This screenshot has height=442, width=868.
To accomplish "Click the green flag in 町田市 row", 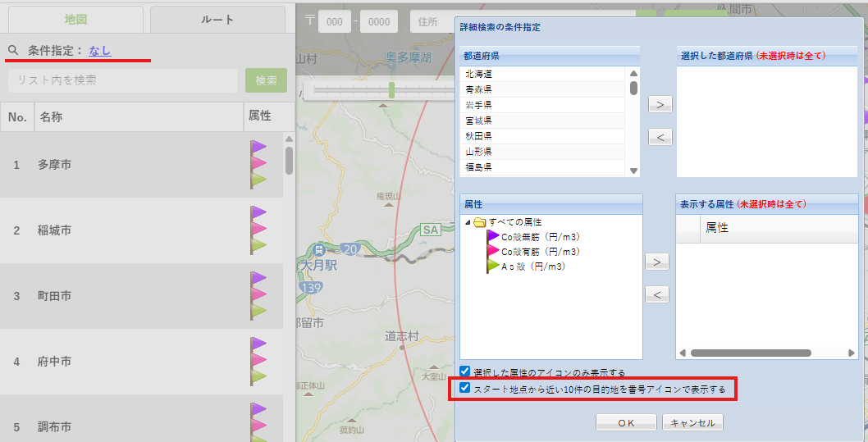I will pos(258,311).
